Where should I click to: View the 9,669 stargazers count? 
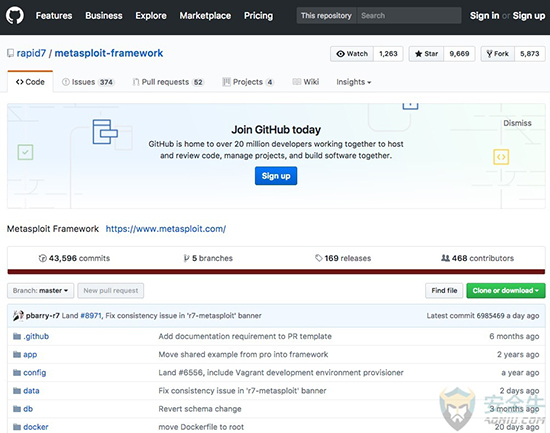(x=459, y=54)
